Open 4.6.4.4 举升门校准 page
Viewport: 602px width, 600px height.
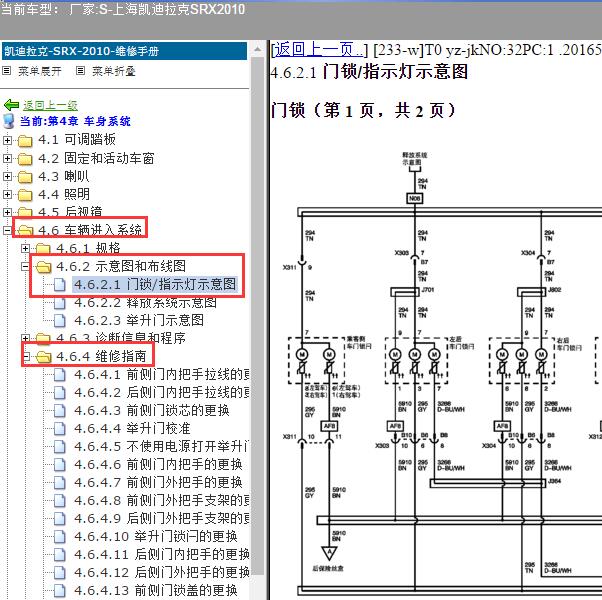click(x=132, y=428)
